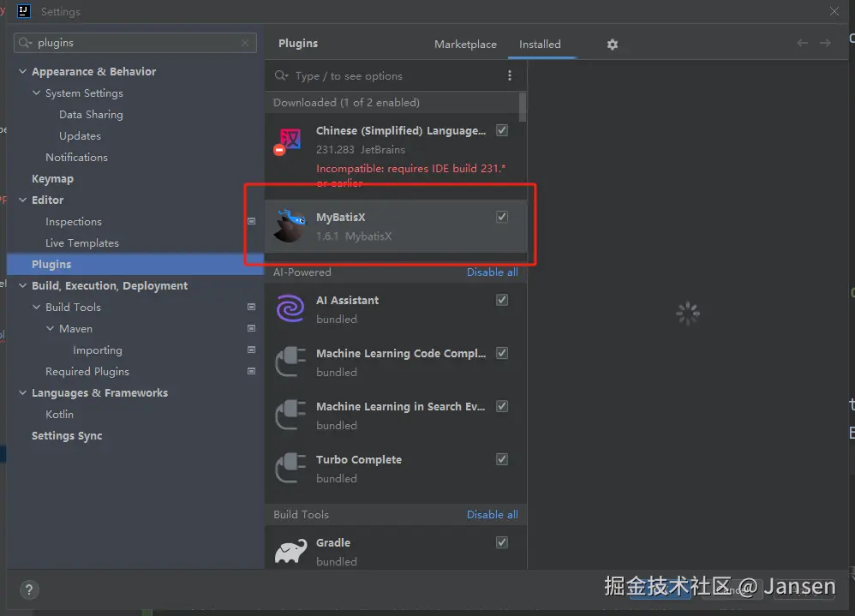Switch to the Marketplace tab
This screenshot has height=616, width=855.
(465, 45)
